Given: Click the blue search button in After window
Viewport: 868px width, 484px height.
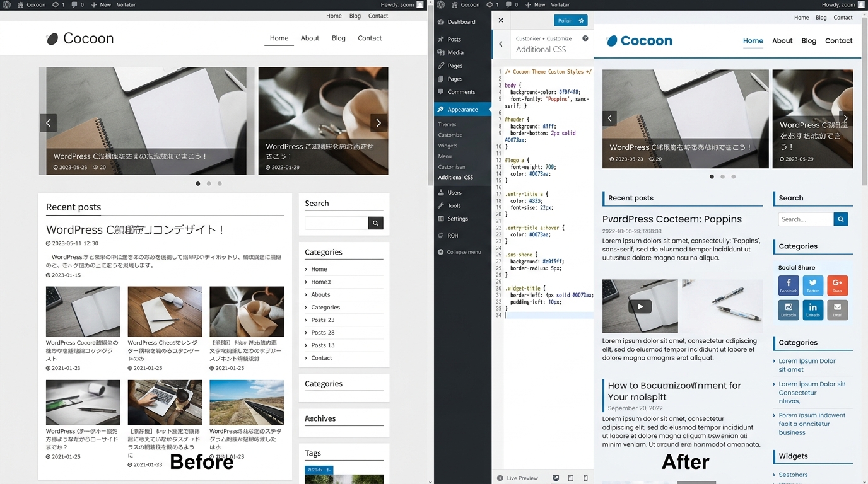Looking at the screenshot, I should pyautogui.click(x=841, y=219).
